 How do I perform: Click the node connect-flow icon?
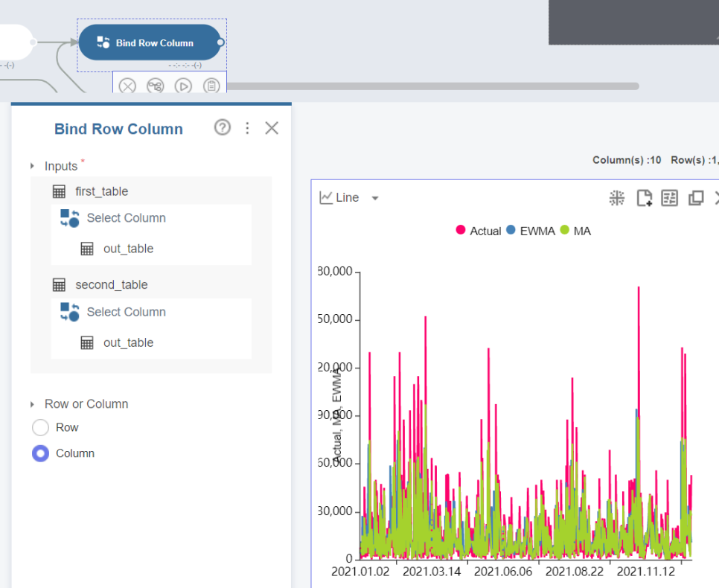[156, 86]
